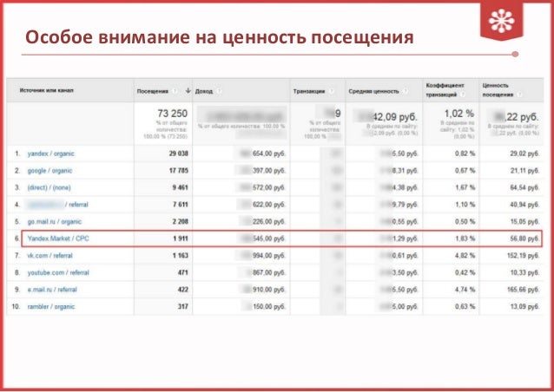554x392 pixels.
Task: Click the help icon beside Доход header
Action: coord(219,91)
